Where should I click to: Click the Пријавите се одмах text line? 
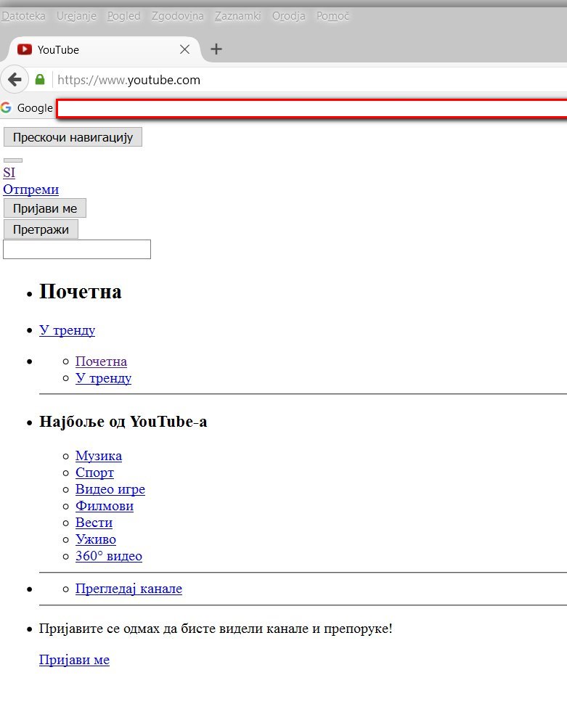coord(216,629)
